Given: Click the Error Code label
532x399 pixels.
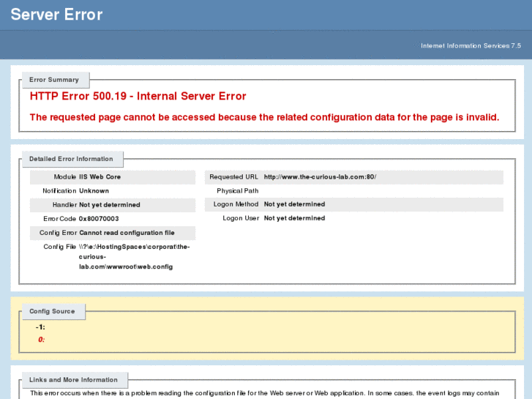Looking at the screenshot, I should tap(59, 219).
